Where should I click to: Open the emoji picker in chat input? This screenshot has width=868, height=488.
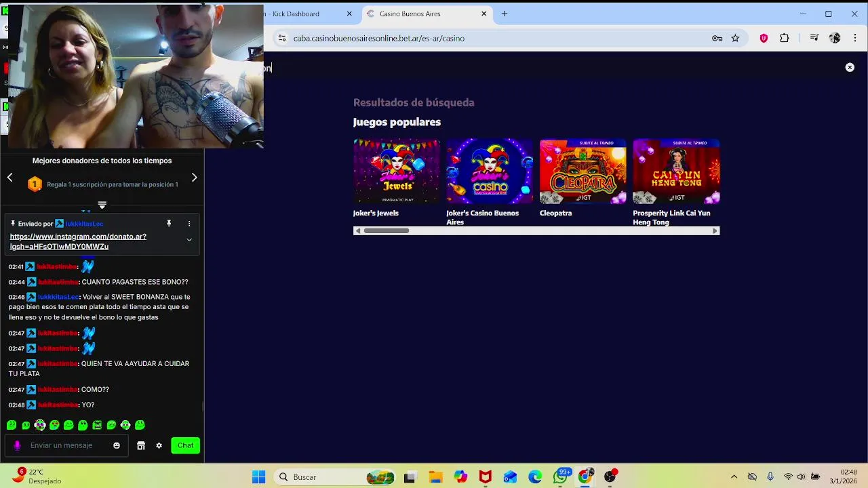tap(117, 445)
